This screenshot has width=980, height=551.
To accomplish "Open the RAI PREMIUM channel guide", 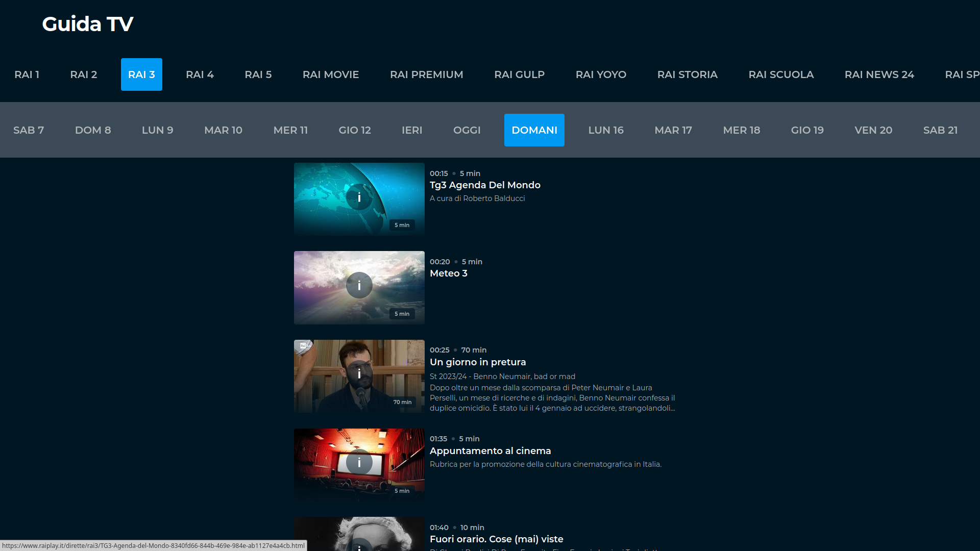I will 427,74.
